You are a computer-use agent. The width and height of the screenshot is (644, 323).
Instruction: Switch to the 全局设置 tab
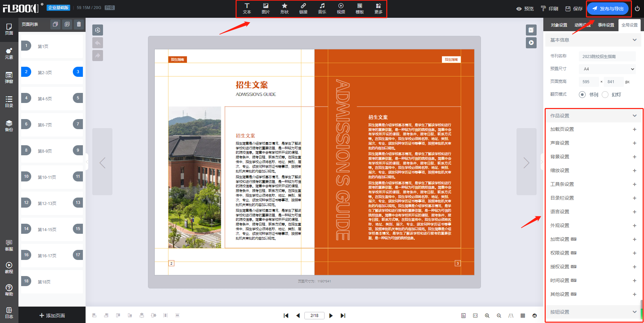click(x=630, y=25)
